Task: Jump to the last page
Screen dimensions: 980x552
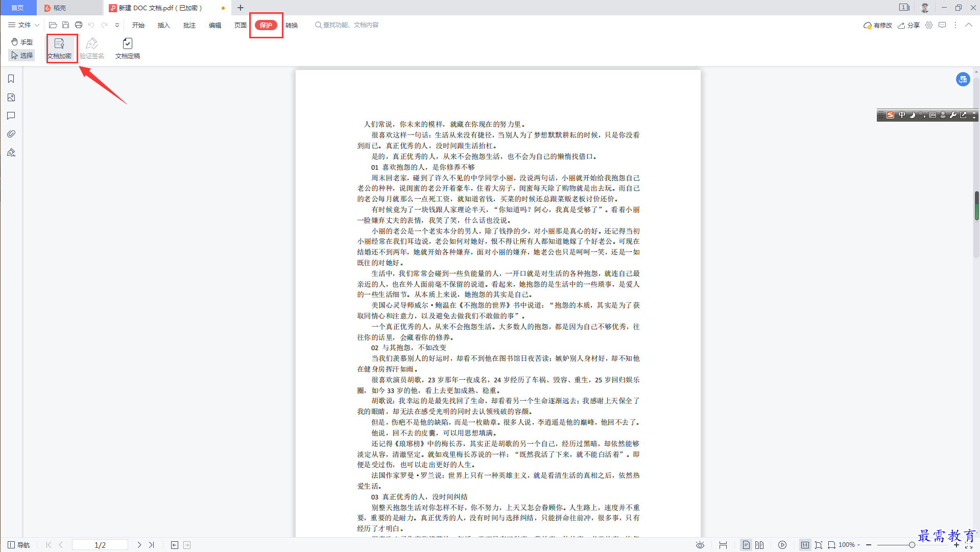Action: (x=151, y=545)
